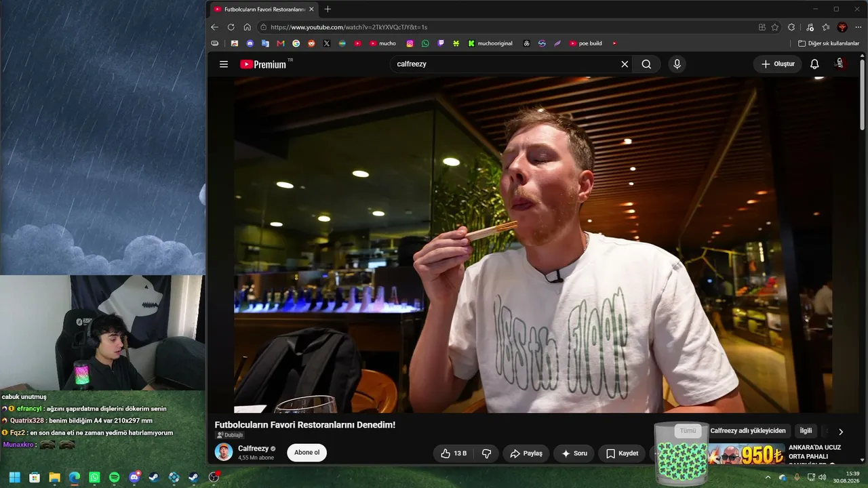
Task: Open the Windows Start menu
Action: tap(14, 477)
